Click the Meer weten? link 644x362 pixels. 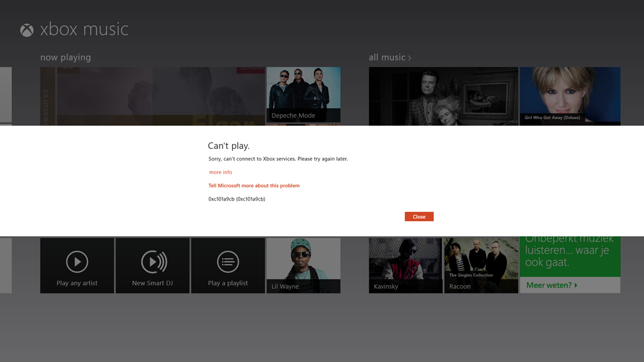click(x=552, y=285)
